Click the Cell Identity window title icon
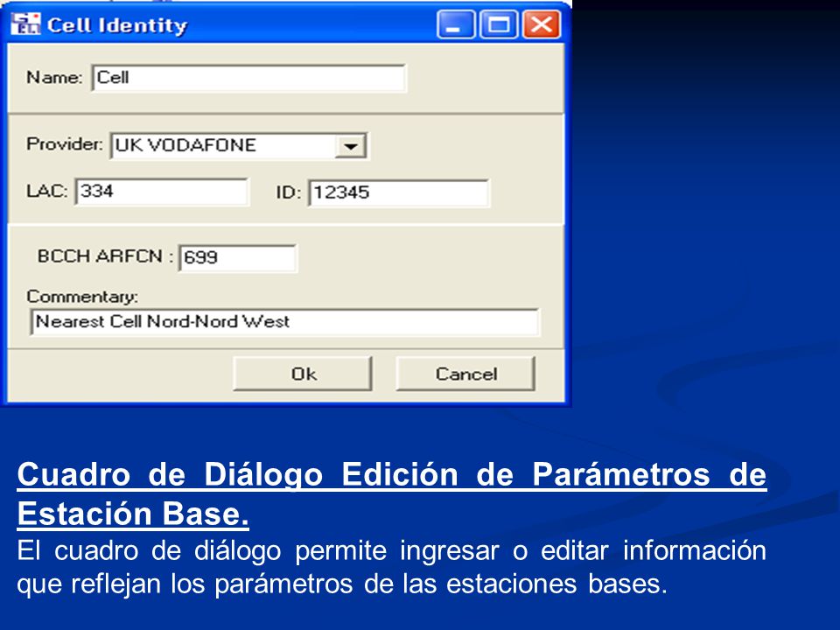 point(25,24)
